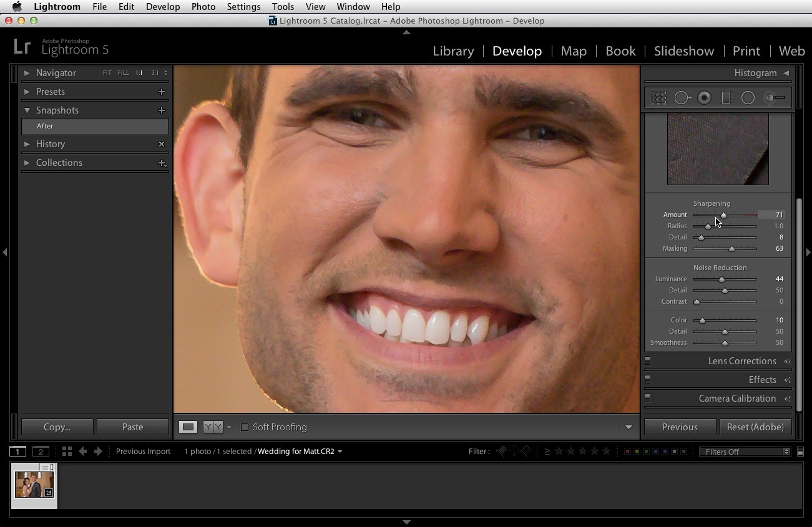Screen dimensions: 812x527
Task: Toggle filters on/off switch at filmstrip right
Action: tap(800, 452)
